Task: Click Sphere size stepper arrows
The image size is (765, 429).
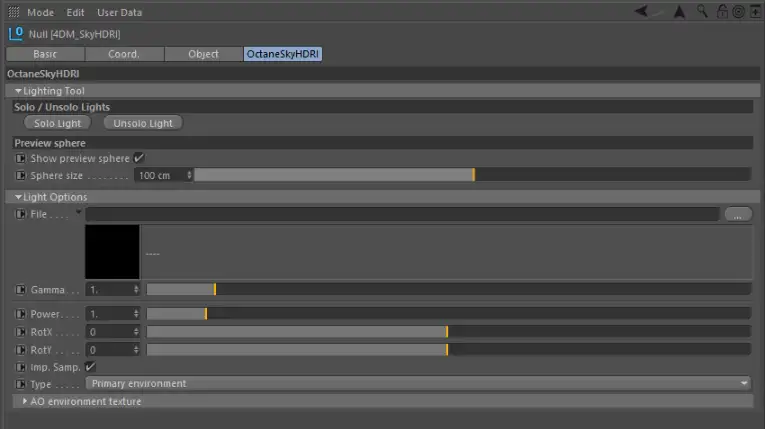Action: point(189,175)
